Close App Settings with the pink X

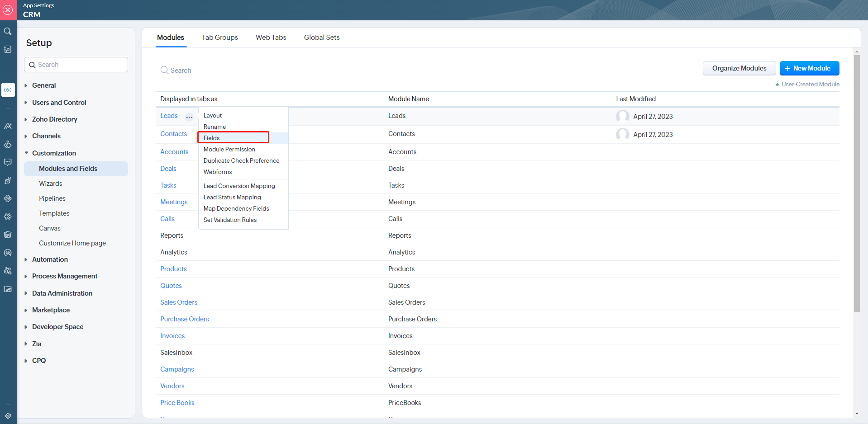8,10
